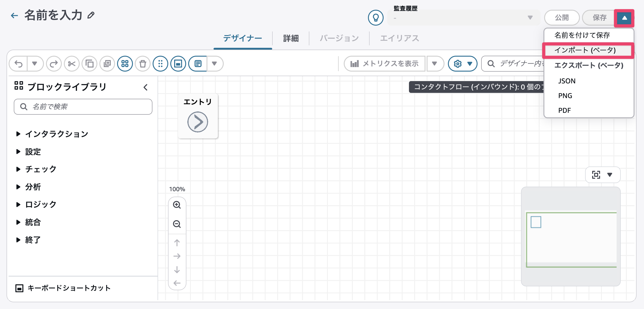Viewport: 644px width, 309px height.
Task: Toggle the snap-to-grid dots icon
Action: coord(161,64)
